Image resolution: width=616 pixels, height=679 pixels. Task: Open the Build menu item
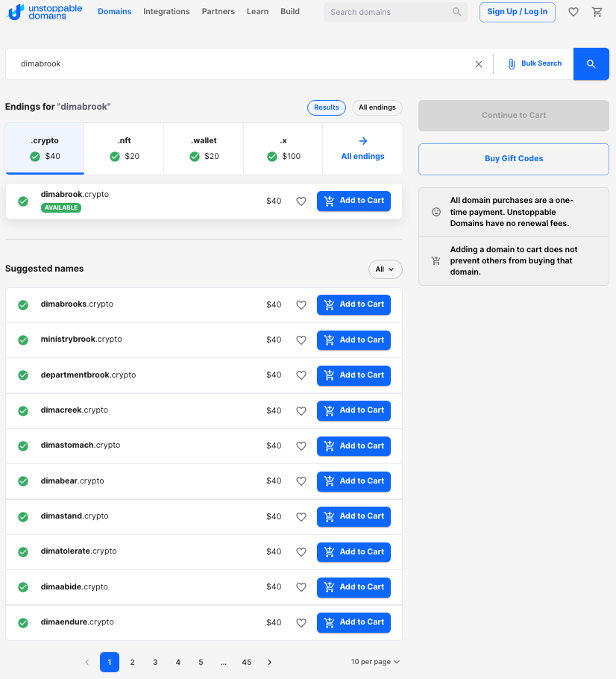pos(290,12)
